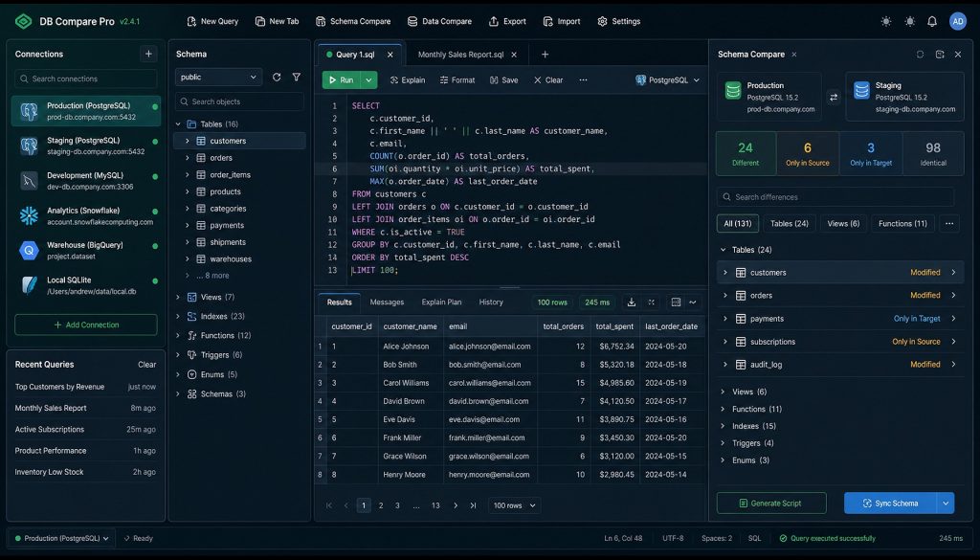Click the more options ellipsis in query toolbar
Image resolution: width=980 pixels, height=560 pixels.
click(583, 80)
